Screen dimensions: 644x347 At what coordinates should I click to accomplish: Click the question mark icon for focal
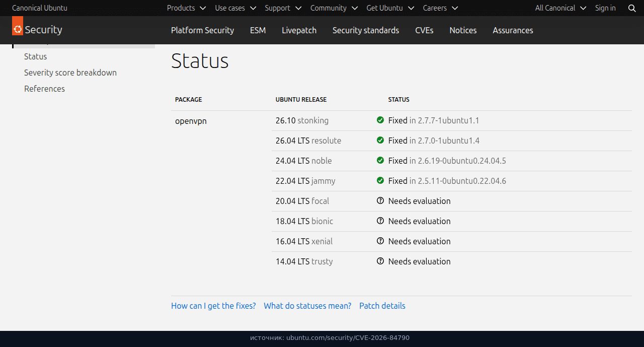pyautogui.click(x=380, y=201)
